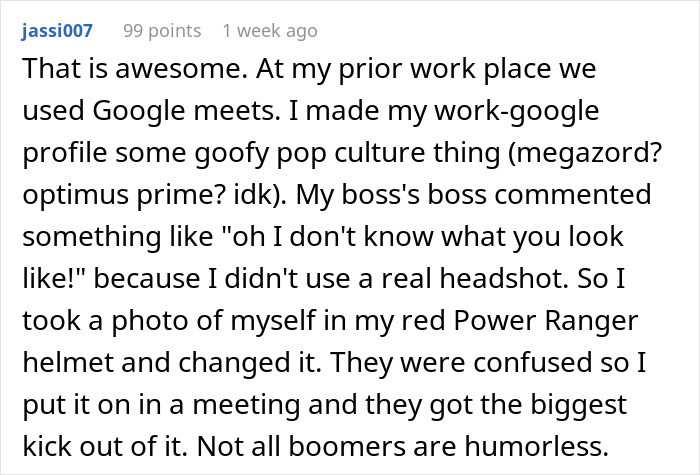The image size is (700, 475).
Task: Click the 1 week ago timestamp
Action: [x=270, y=31]
